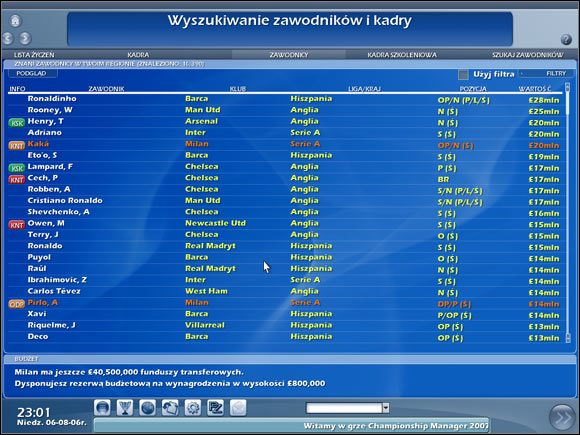Select player Deco
This screenshot has width=580, height=435.
38,337
